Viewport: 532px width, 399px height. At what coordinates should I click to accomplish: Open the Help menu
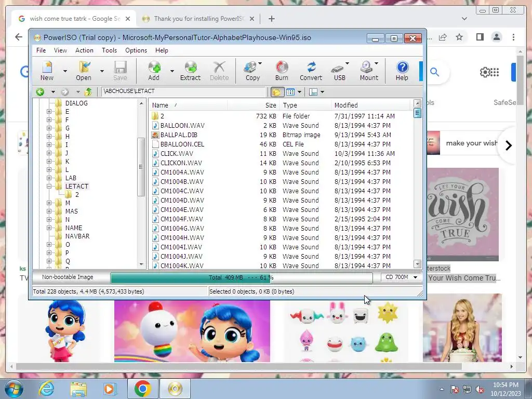(x=162, y=50)
